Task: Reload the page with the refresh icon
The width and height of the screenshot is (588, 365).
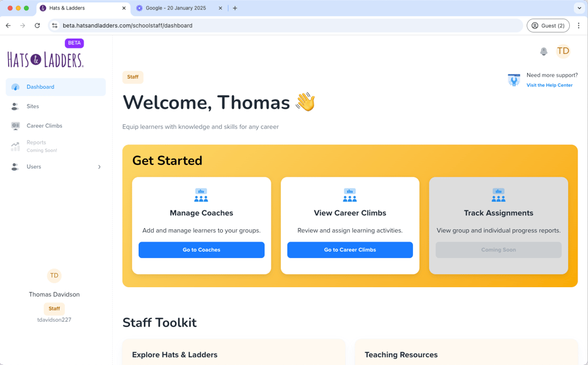Action: pyautogui.click(x=37, y=26)
